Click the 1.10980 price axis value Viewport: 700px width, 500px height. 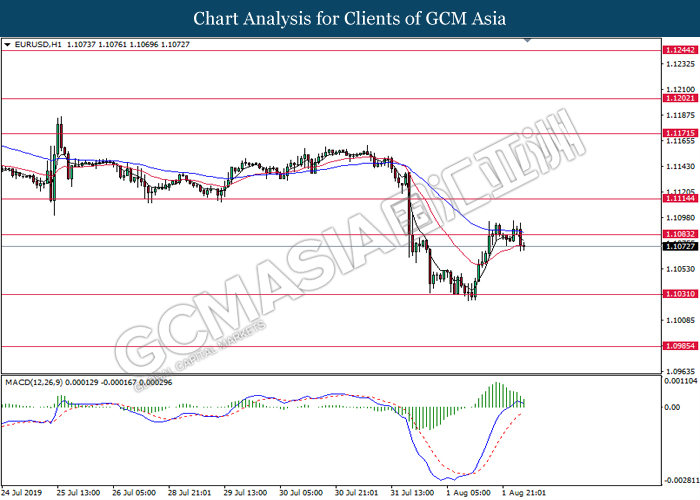[x=680, y=218]
